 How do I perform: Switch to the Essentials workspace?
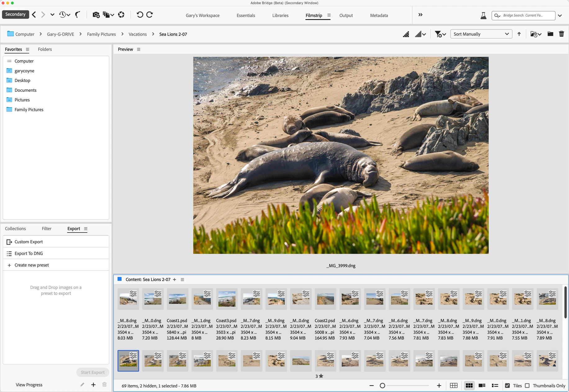click(246, 16)
